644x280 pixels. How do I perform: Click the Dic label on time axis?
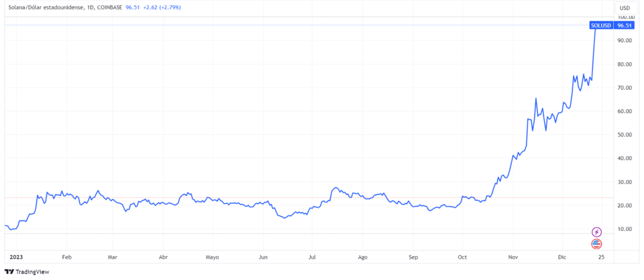click(562, 257)
